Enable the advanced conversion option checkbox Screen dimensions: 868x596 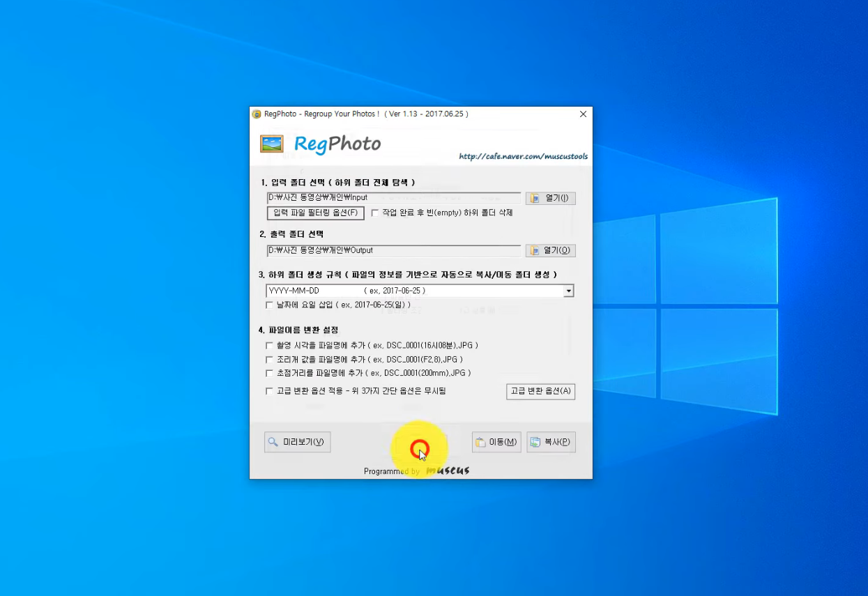click(269, 391)
